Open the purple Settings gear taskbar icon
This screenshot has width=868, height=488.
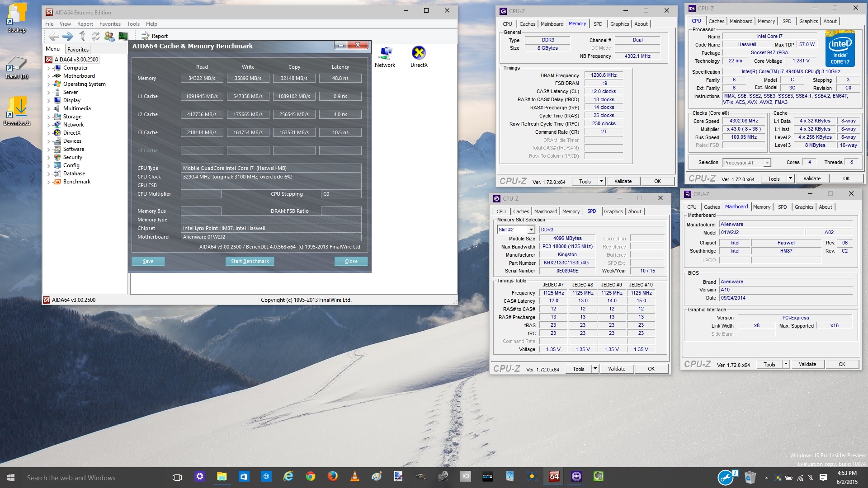click(199, 477)
